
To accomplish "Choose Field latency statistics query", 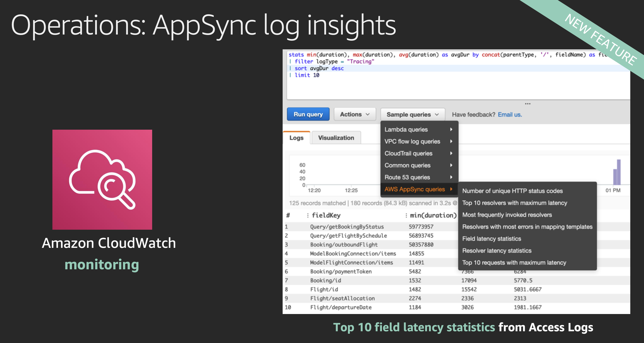I will point(527,239).
